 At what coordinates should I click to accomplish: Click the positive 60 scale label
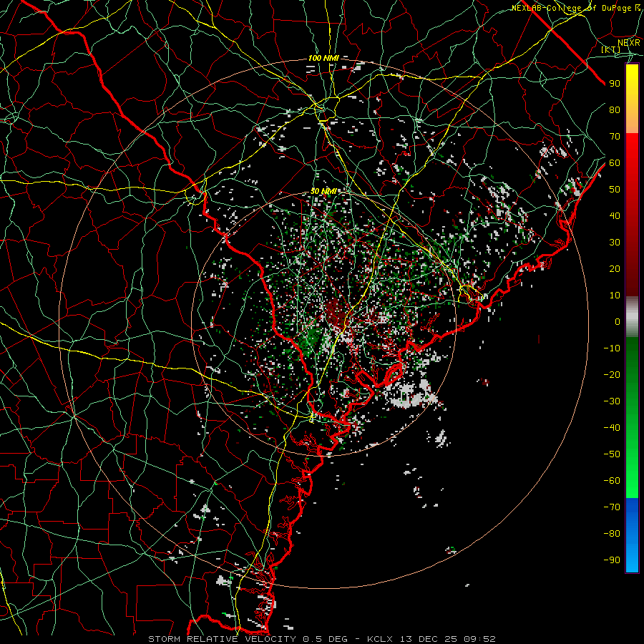click(615, 163)
